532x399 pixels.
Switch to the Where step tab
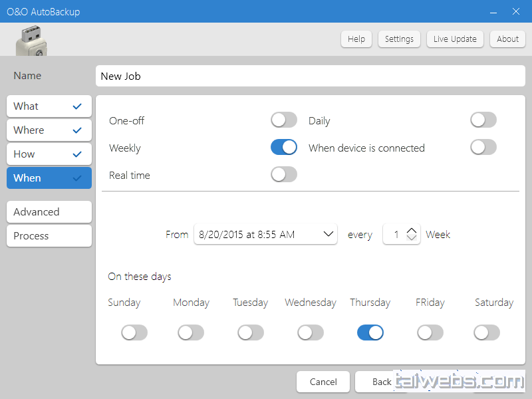click(49, 130)
